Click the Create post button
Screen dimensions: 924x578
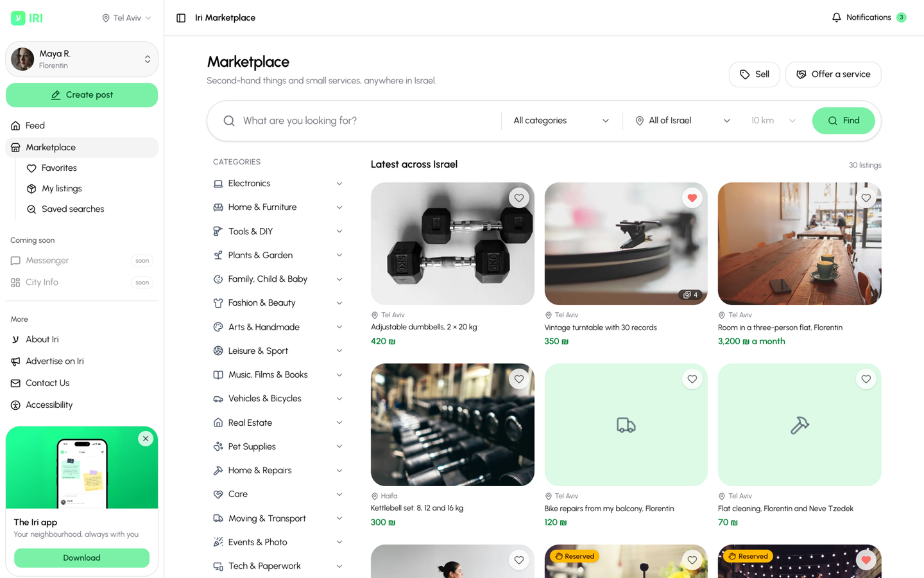[x=81, y=95]
